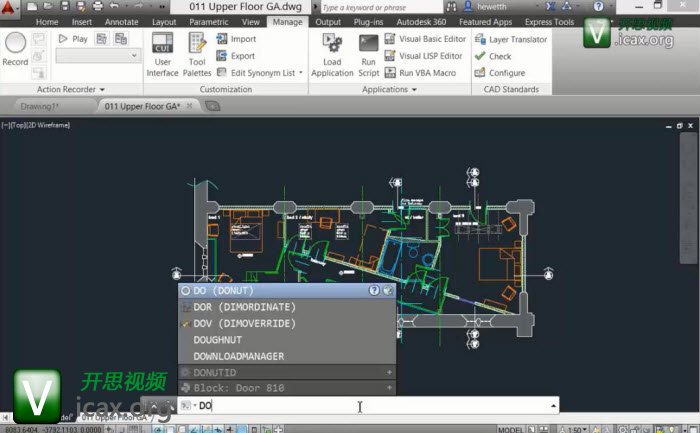Switch to the Annotate ribbon tab
700x433 pixels.
[123, 21]
